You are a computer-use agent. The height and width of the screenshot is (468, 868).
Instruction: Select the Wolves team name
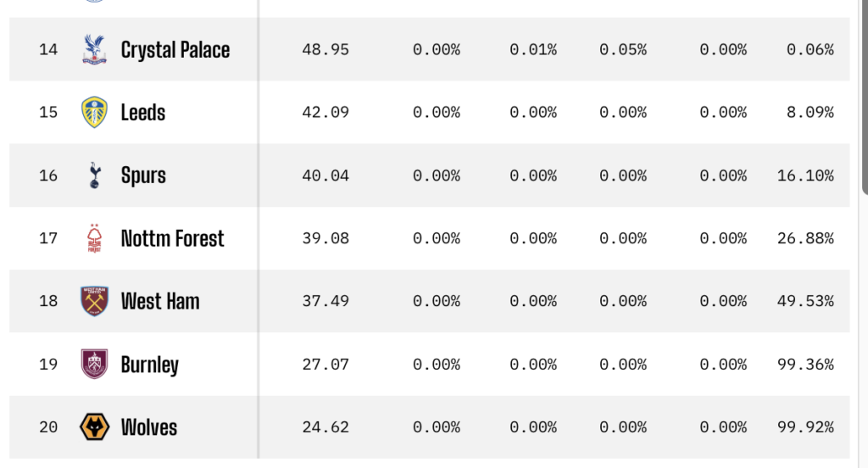(149, 426)
